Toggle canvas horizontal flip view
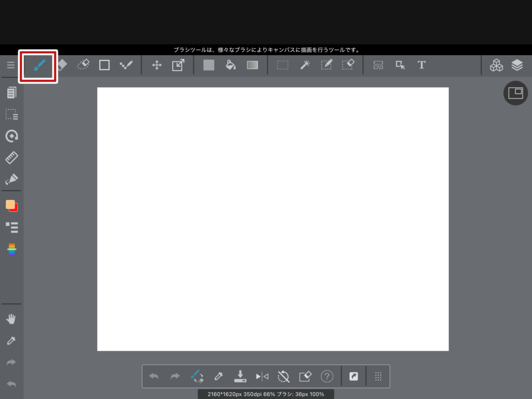 262,376
